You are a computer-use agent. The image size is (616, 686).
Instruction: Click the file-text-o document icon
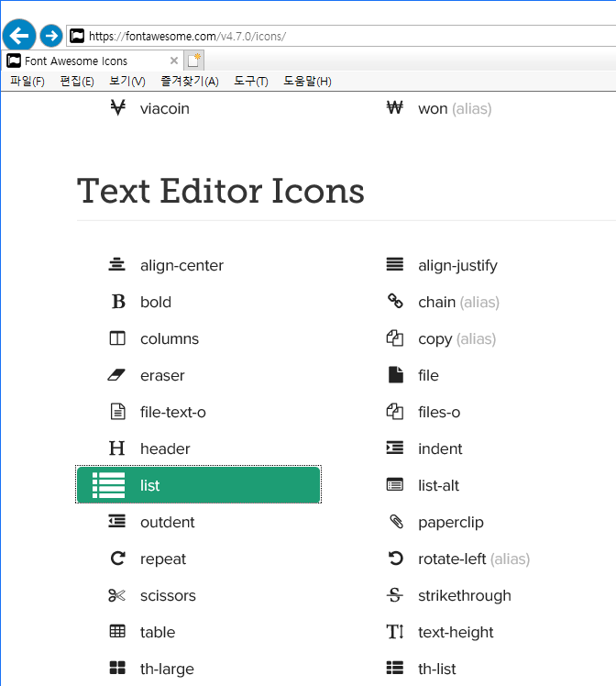click(x=117, y=412)
